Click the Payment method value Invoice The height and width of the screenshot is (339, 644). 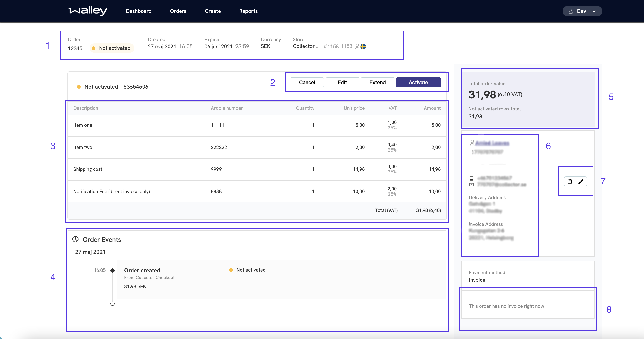coord(477,280)
